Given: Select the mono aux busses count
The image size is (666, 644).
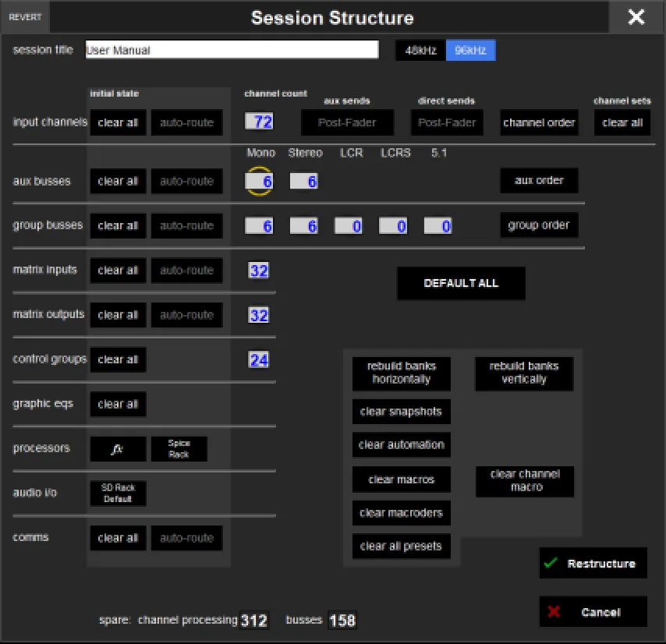Looking at the screenshot, I should coord(259,181).
